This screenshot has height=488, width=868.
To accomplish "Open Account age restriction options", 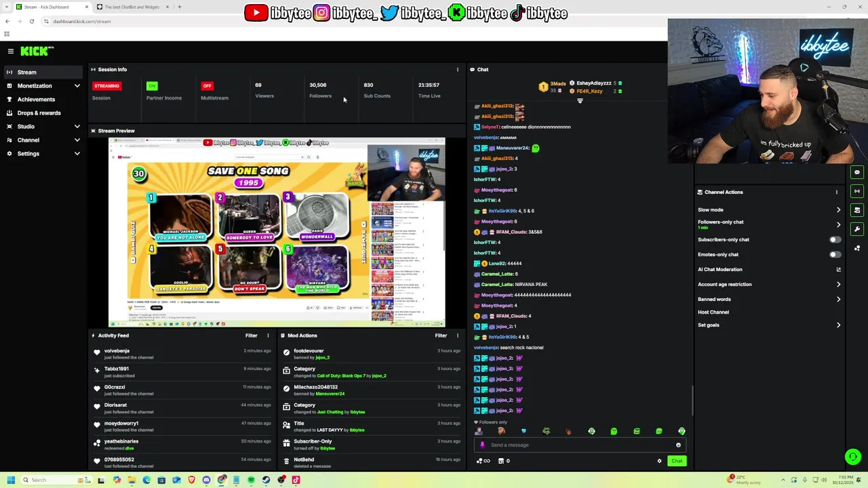I will 769,285.
